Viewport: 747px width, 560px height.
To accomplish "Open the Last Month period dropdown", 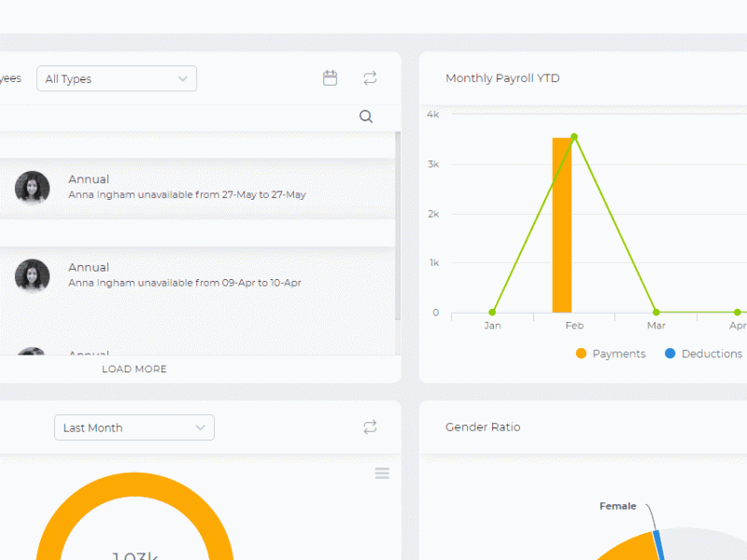I will click(x=134, y=427).
